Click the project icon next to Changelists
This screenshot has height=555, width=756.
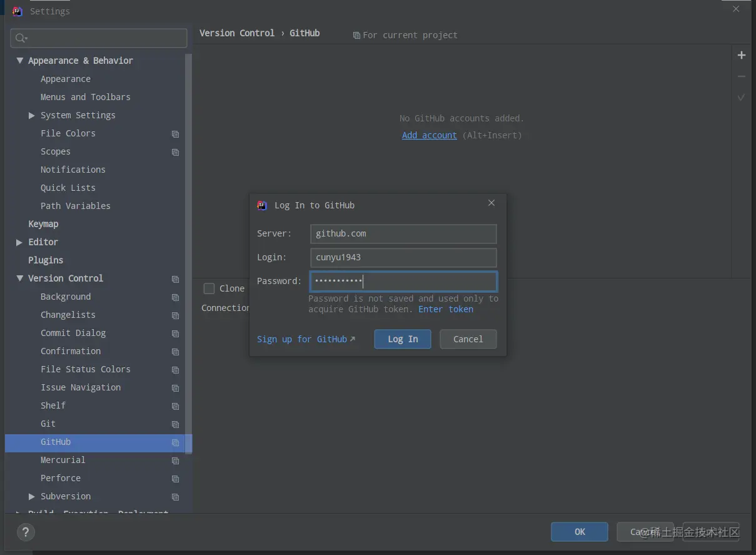pyautogui.click(x=175, y=315)
